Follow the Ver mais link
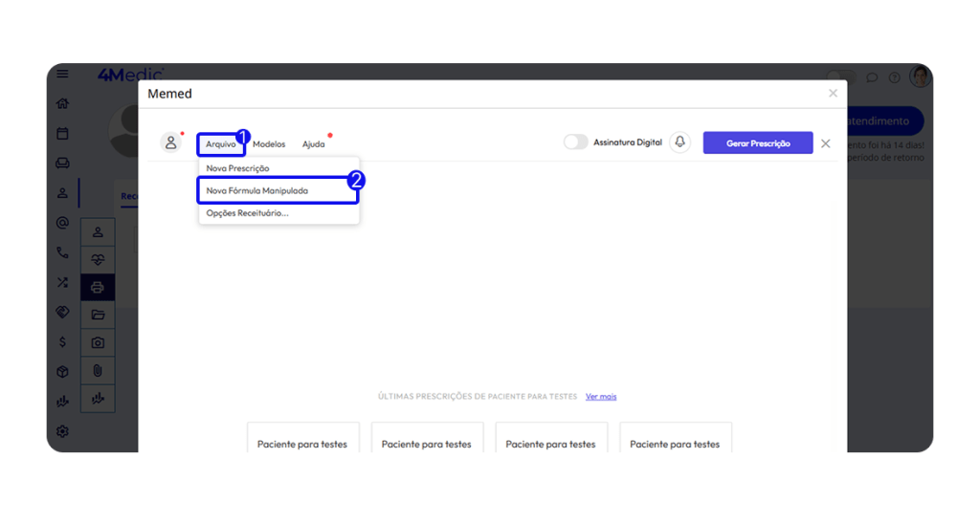 (x=601, y=397)
